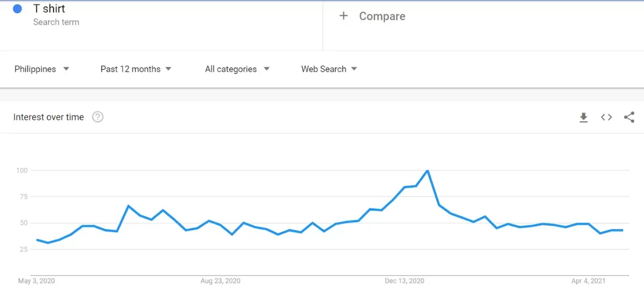
Task: Open the Interest over time help icon
Action: click(98, 117)
